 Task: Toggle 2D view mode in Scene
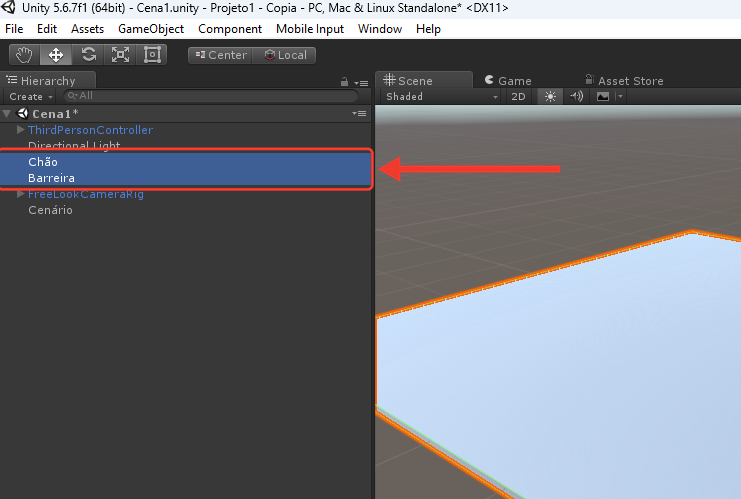pos(518,96)
